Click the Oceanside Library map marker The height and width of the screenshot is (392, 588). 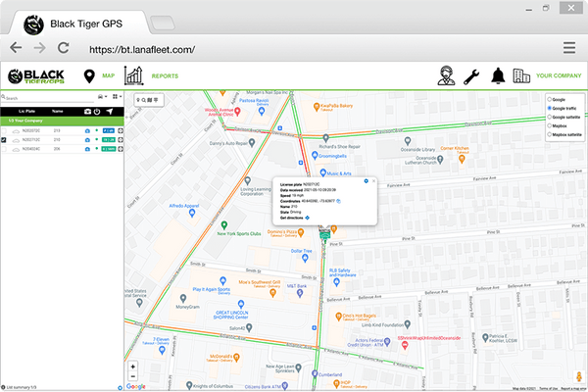pos(408,141)
